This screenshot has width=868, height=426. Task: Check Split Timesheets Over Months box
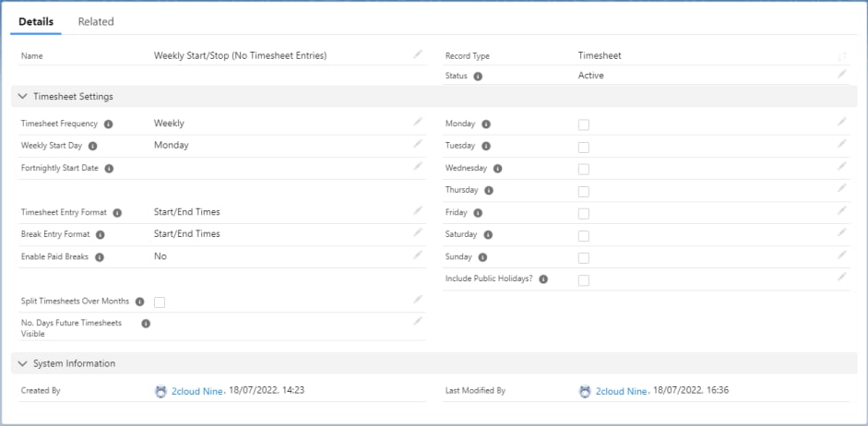[x=160, y=302]
